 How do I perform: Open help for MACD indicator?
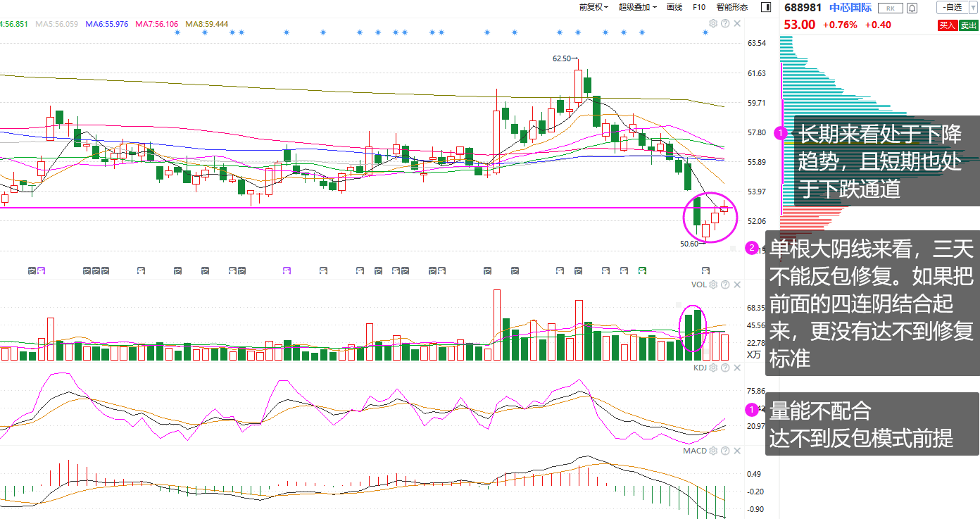[725, 451]
